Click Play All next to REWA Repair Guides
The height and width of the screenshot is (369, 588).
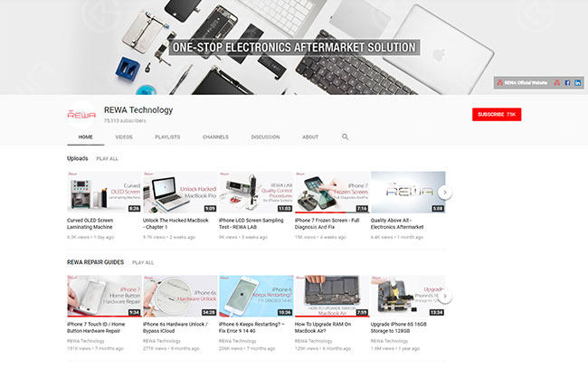[x=143, y=262]
